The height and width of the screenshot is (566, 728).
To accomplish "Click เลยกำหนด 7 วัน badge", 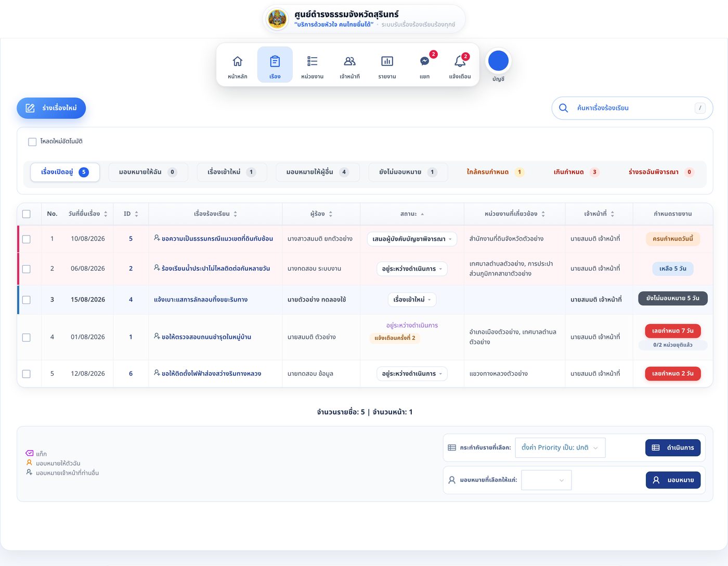I will point(673,331).
